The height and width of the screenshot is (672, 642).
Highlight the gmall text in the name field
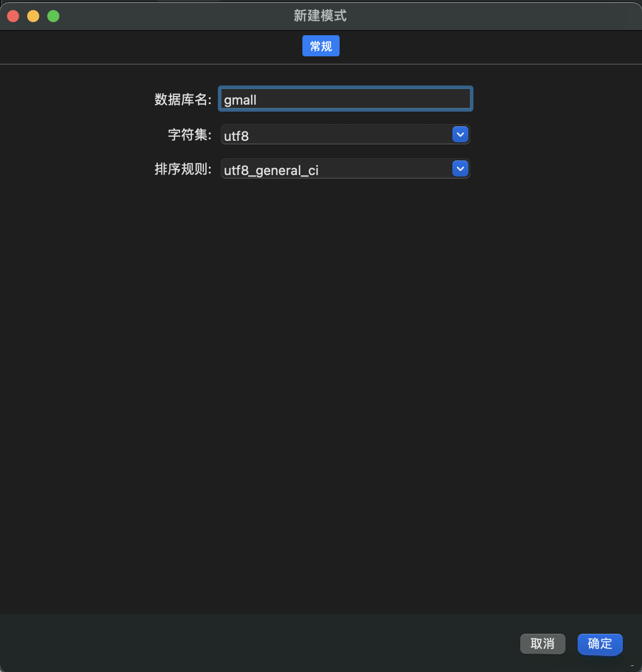(239, 100)
